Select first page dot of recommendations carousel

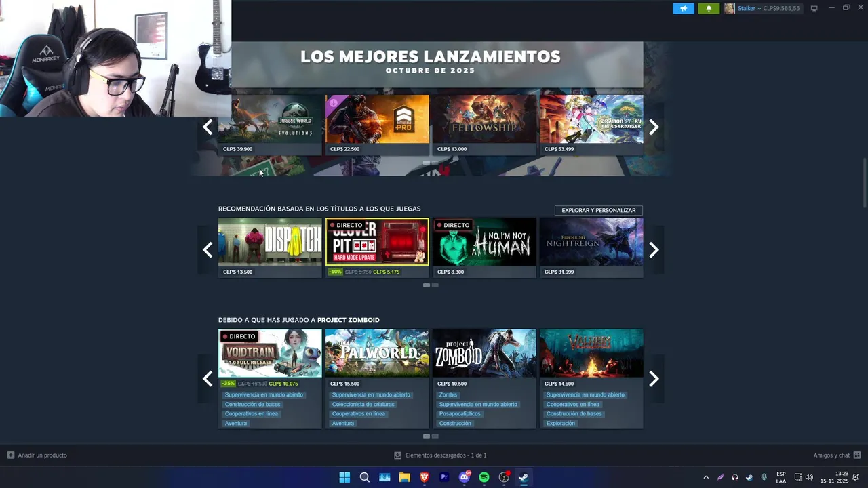tap(427, 285)
